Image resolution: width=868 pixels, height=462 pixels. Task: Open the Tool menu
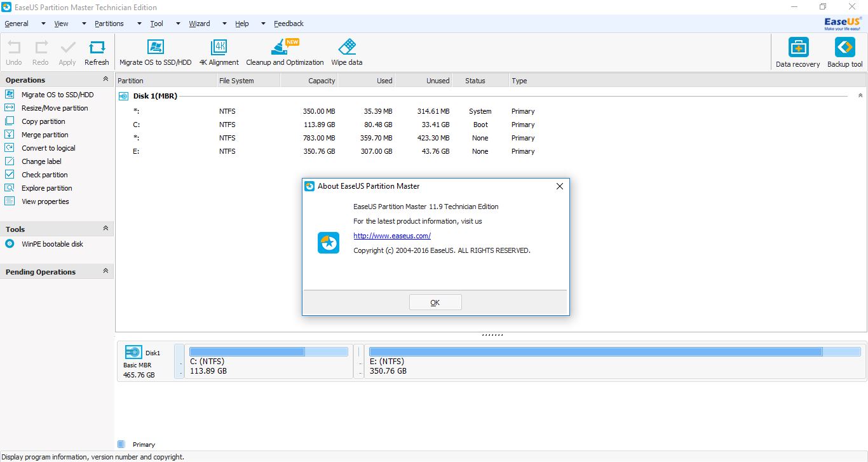click(x=156, y=24)
